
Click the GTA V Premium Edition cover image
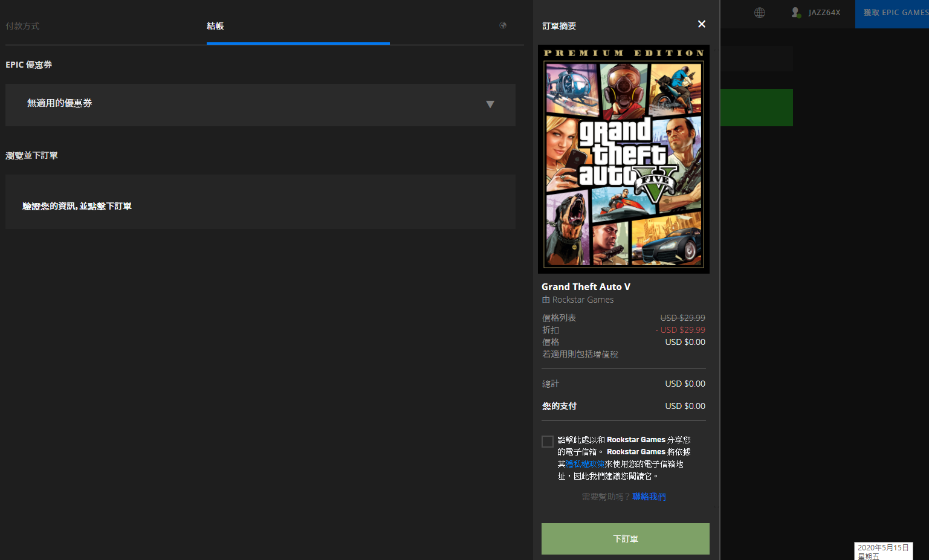click(624, 159)
